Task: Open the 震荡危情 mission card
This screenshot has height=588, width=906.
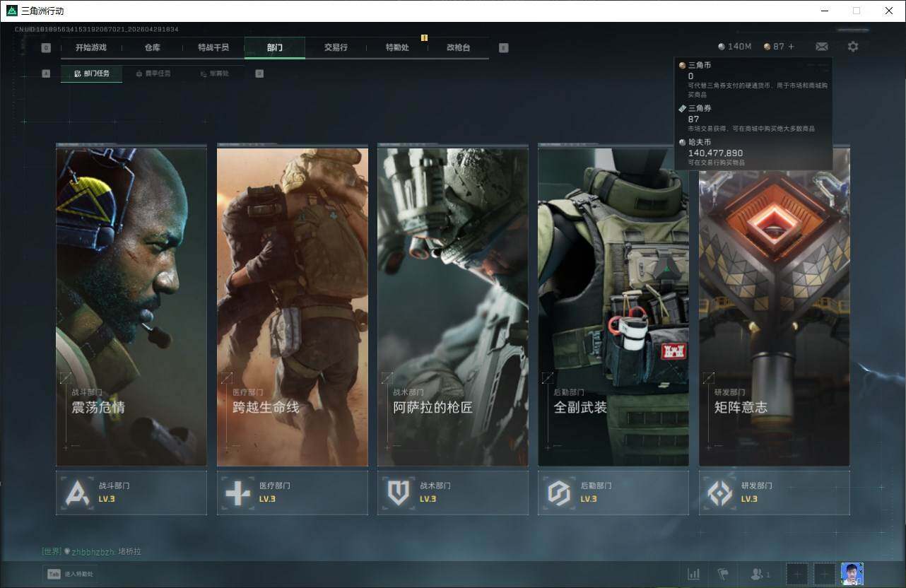Action: click(131, 307)
